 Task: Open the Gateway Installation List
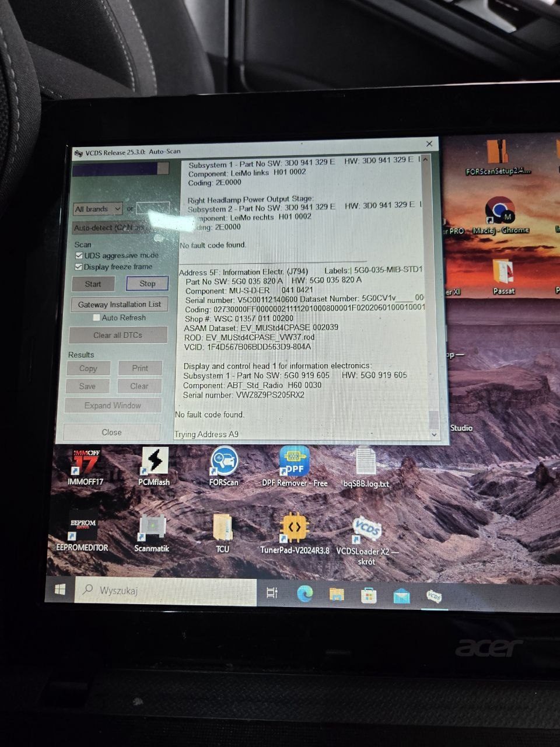pos(120,304)
